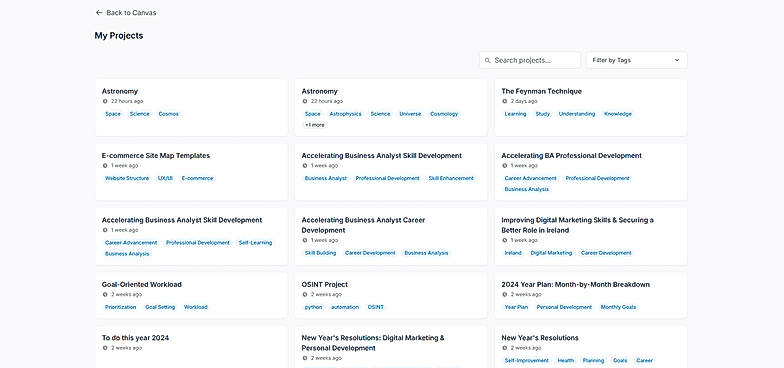Select the Website Structure tag
Screen dimensions: 784x368
point(127,178)
